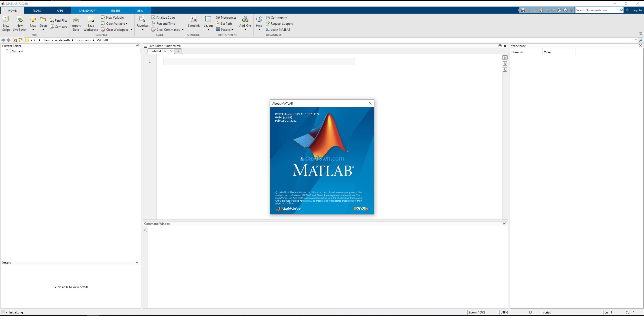Switch to the PLOTS tab
644x316 pixels.
tap(37, 11)
